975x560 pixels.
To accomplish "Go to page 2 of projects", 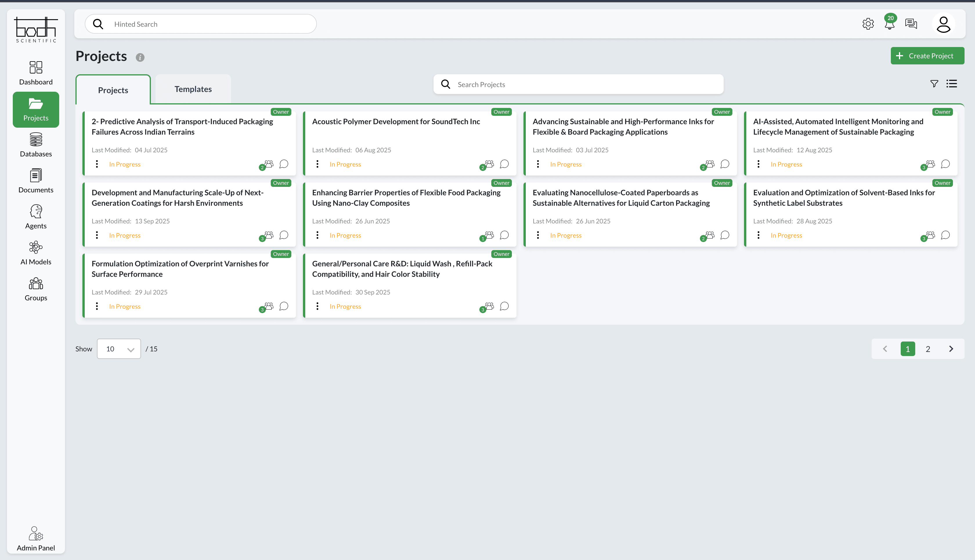I will click(928, 348).
